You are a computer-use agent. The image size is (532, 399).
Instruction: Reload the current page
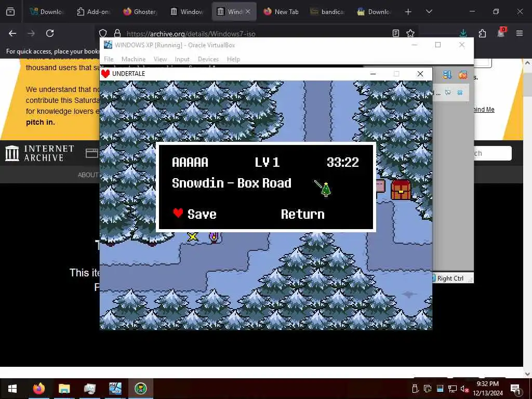click(50, 33)
